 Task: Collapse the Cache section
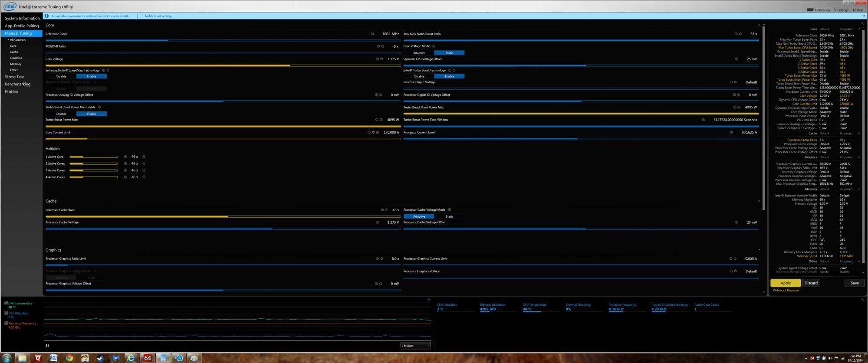pos(759,201)
